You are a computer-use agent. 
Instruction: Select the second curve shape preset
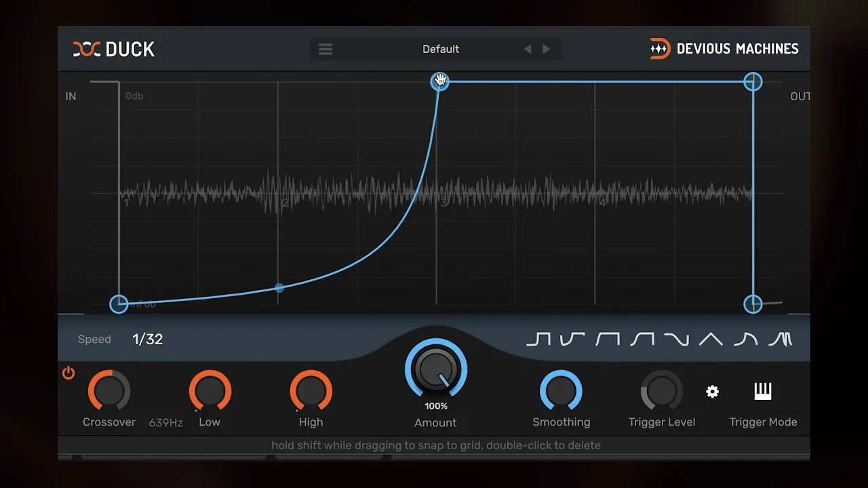572,339
